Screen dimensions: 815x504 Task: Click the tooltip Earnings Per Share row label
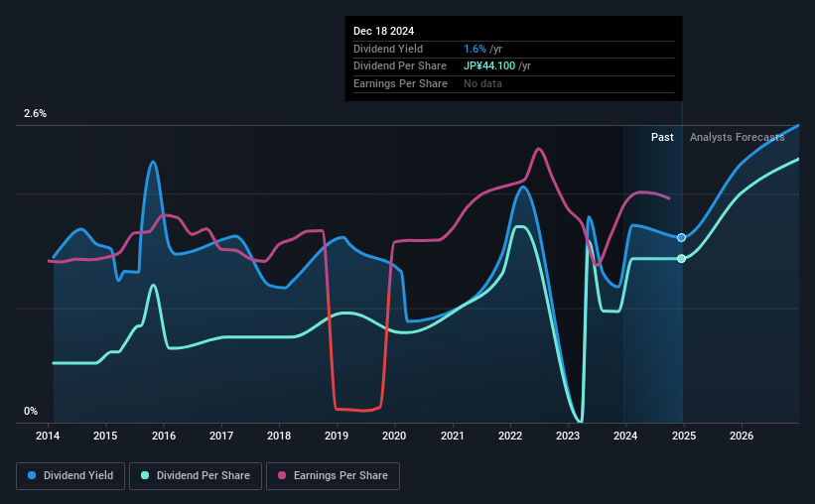click(400, 83)
